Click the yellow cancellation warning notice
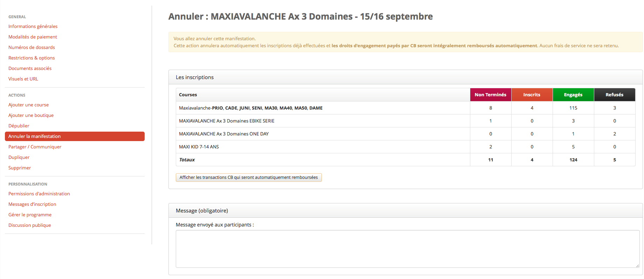The height and width of the screenshot is (279, 644). point(406,42)
